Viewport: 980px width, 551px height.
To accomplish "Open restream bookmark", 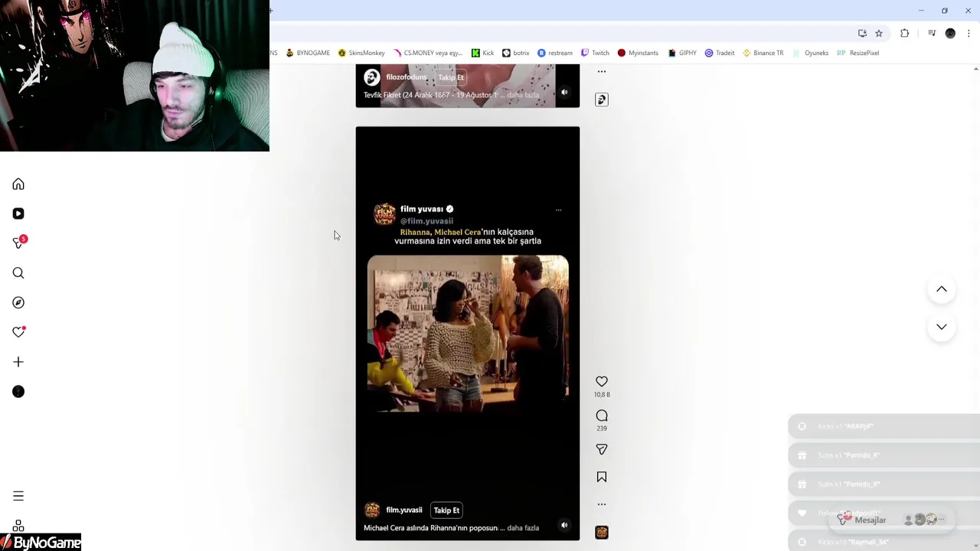I will tap(555, 53).
